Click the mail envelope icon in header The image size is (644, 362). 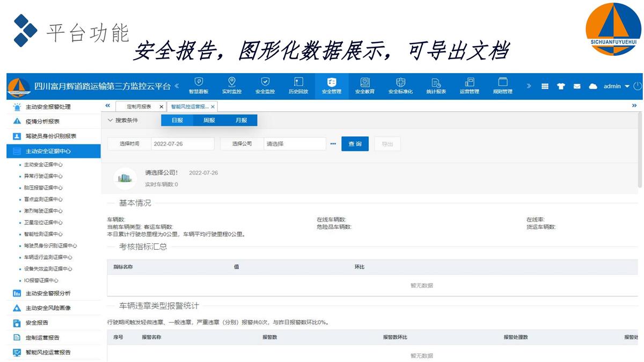[577, 86]
